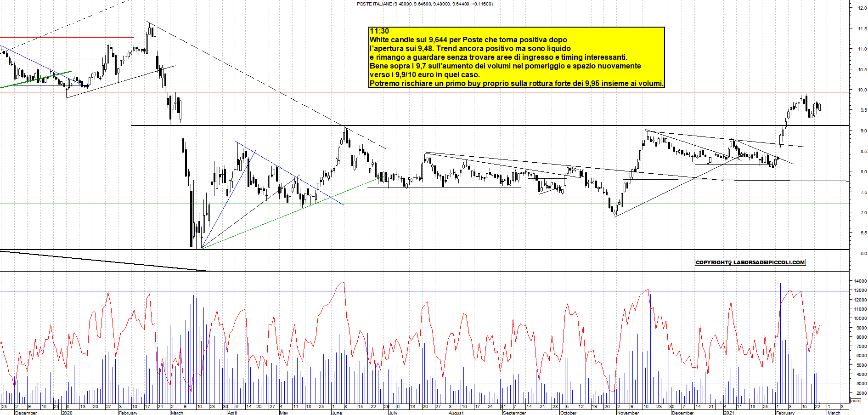This screenshot has width=868, height=415.
Task: Click the May month label
Action: pyautogui.click(x=284, y=413)
